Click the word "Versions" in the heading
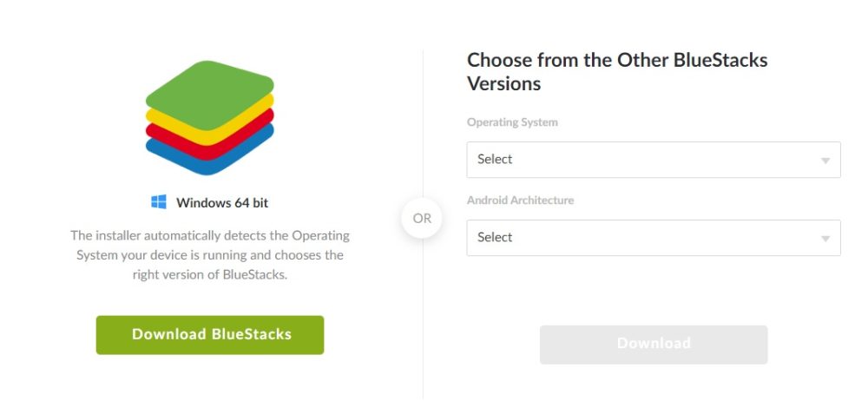 (503, 84)
